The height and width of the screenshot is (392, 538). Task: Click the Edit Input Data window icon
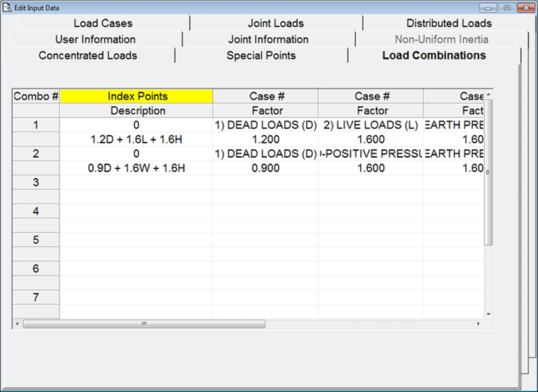8,7
